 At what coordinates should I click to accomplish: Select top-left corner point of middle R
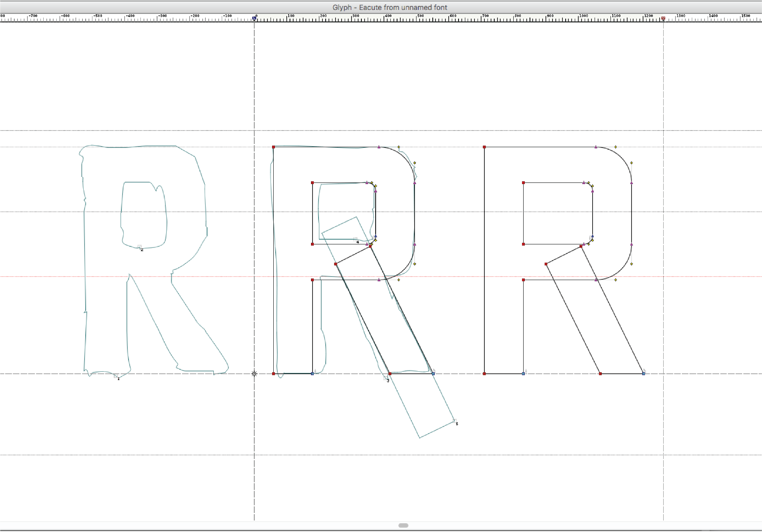coord(273,147)
